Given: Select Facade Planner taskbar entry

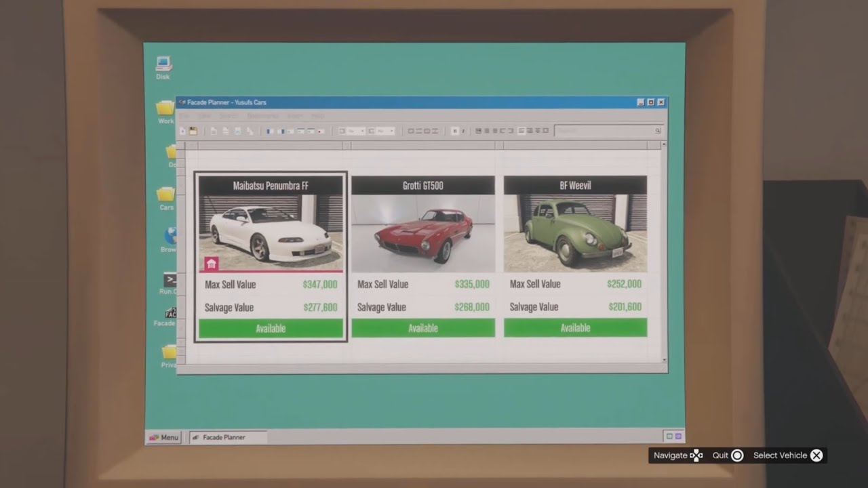Looking at the screenshot, I should 228,437.
